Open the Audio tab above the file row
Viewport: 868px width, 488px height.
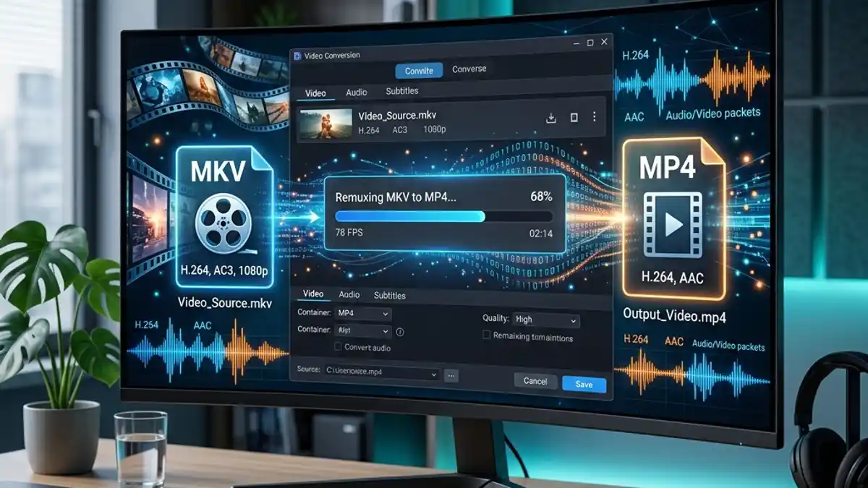356,93
